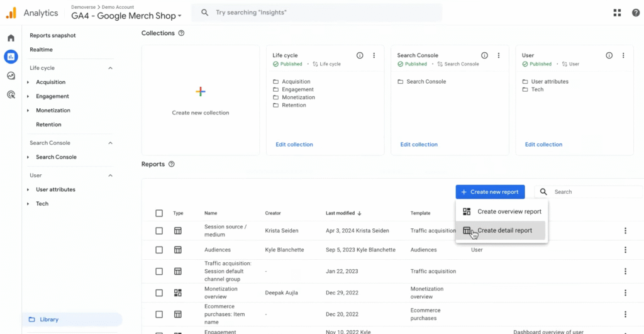
Task: Open the Home icon in left rail
Action: coord(11,38)
